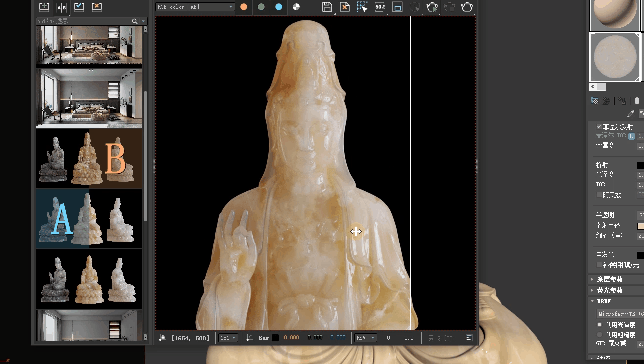Screen dimensions: 644x364
Task: Enable the 阿贝数 checkbox
Action: [599, 195]
